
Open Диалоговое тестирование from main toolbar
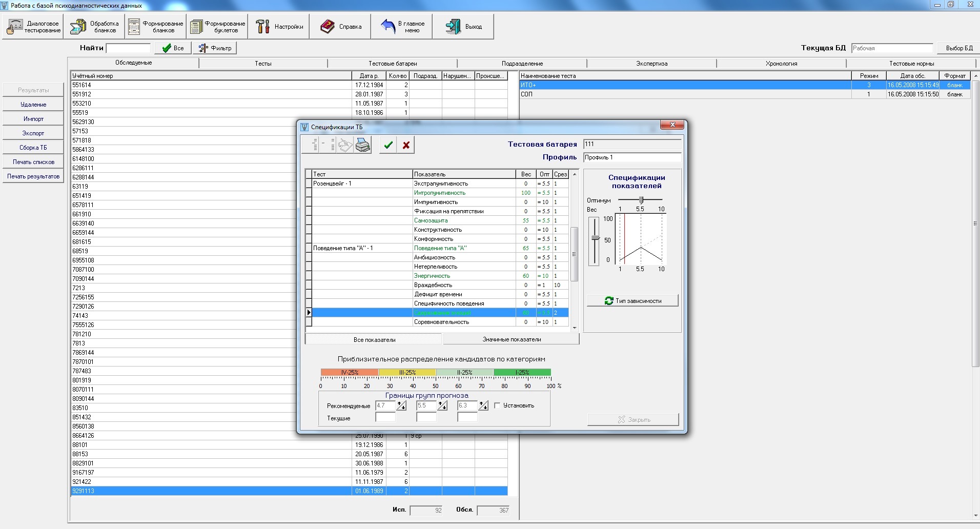[x=33, y=27]
